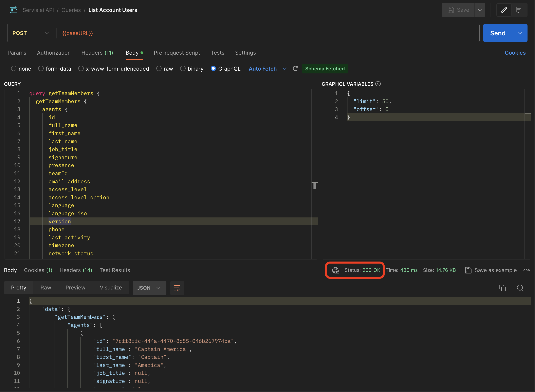Screen dimensions: 535x392
Task: Click the network globe lock icon
Action: [336, 270]
